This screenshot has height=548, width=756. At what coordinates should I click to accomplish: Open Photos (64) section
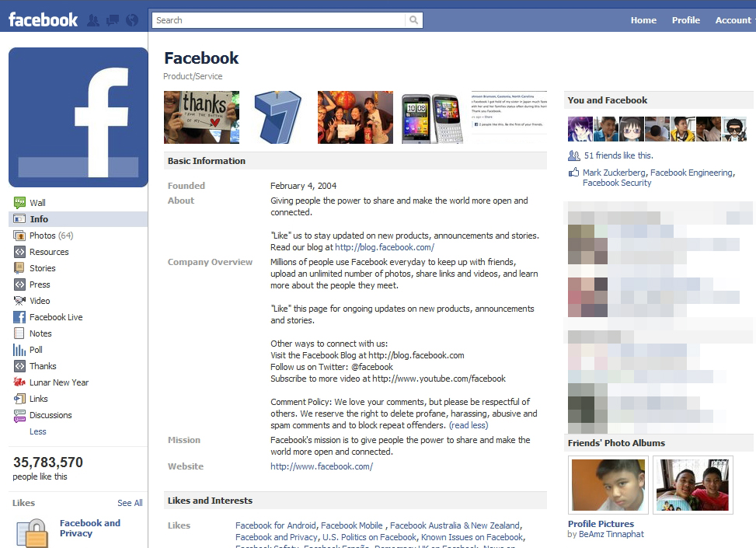click(51, 236)
